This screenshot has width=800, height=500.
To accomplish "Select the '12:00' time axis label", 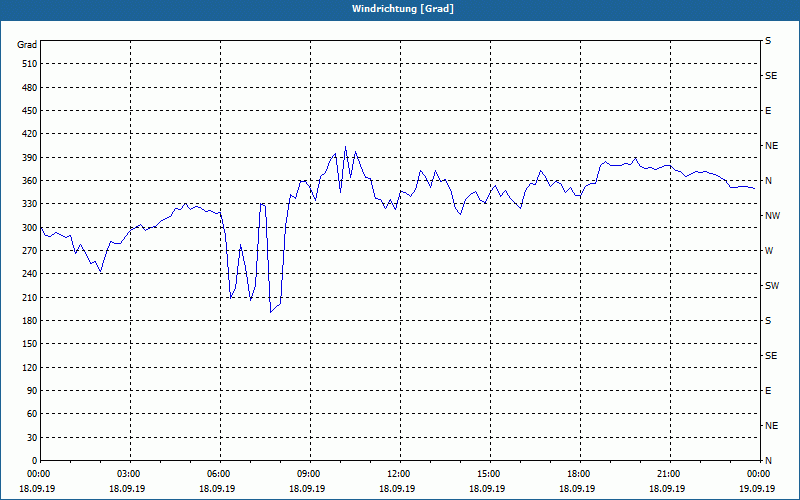I will (398, 474).
